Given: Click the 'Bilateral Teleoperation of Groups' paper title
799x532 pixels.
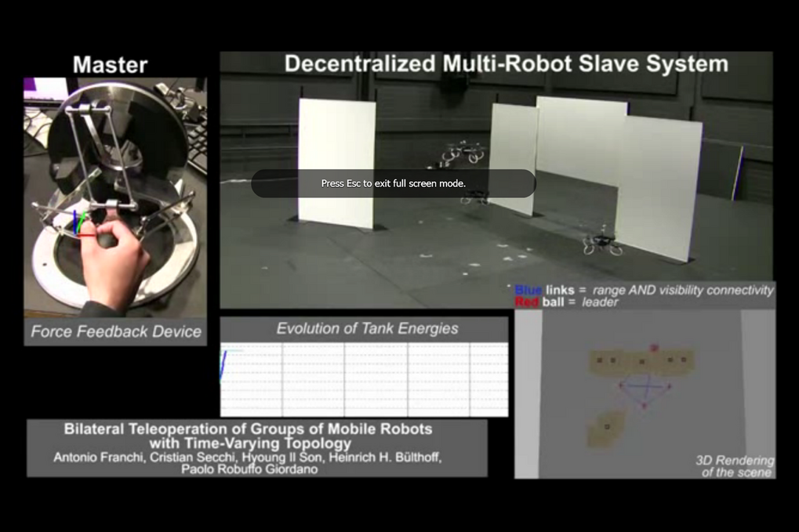Looking at the screenshot, I should (x=248, y=436).
